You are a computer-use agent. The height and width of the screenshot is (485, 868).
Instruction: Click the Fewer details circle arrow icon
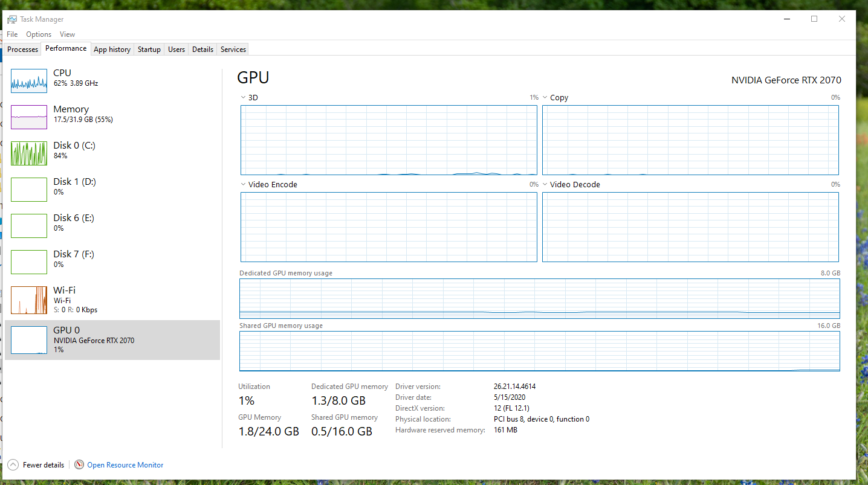[x=13, y=465]
